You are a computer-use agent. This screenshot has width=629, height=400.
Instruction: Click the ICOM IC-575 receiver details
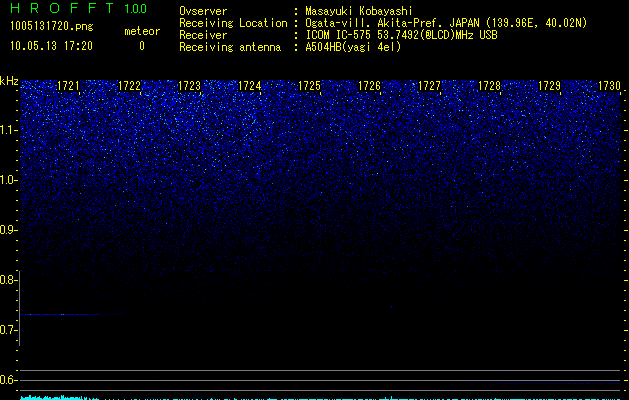(401, 35)
